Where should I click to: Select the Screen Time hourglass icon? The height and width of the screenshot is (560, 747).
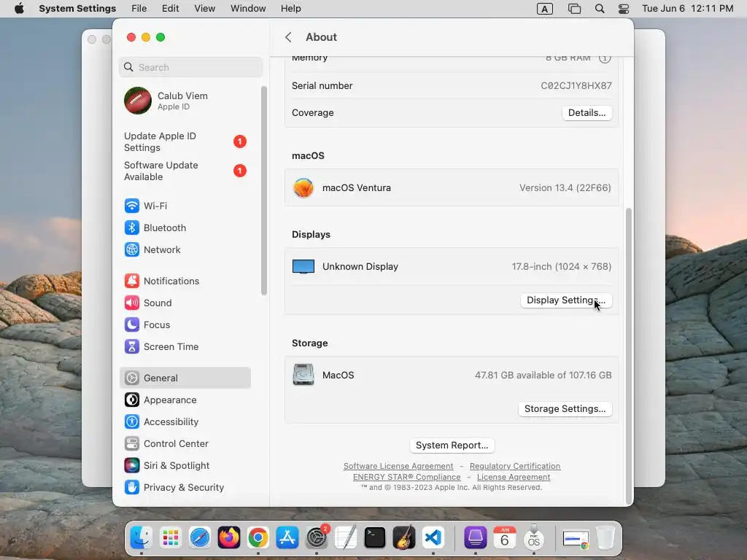click(x=132, y=346)
